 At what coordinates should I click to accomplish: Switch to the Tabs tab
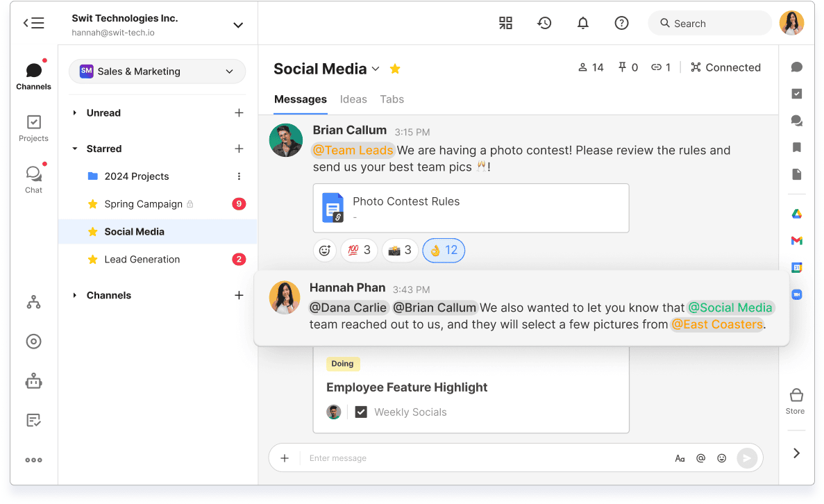click(x=392, y=99)
